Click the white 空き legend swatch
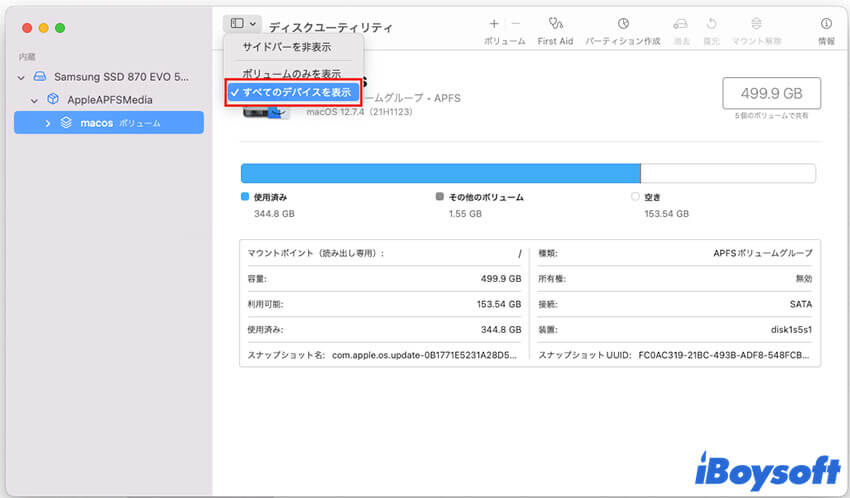The height and width of the screenshot is (498, 850). pyautogui.click(x=635, y=197)
